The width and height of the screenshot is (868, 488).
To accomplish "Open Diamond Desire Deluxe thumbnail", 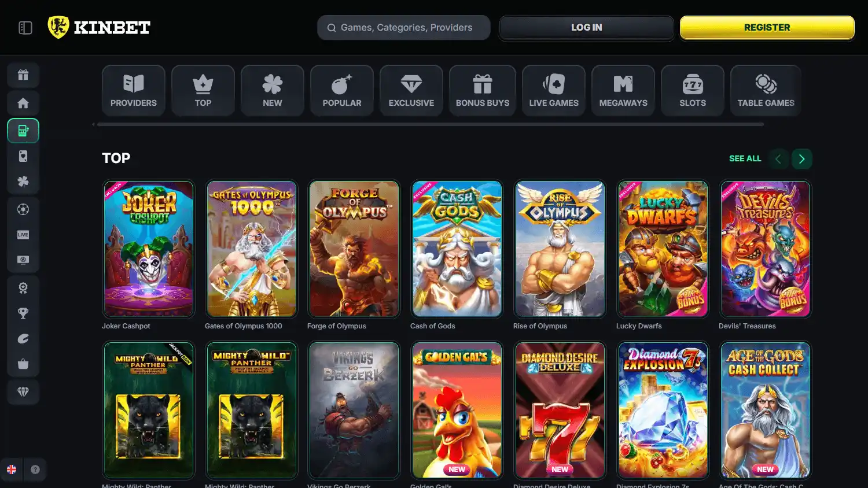I will pos(560,410).
